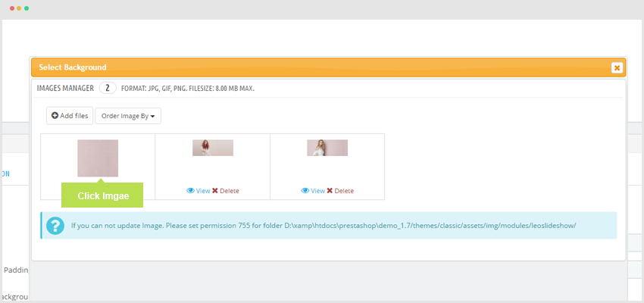Click the Add files button
Screen dimensions: 644x303
[x=70, y=116]
